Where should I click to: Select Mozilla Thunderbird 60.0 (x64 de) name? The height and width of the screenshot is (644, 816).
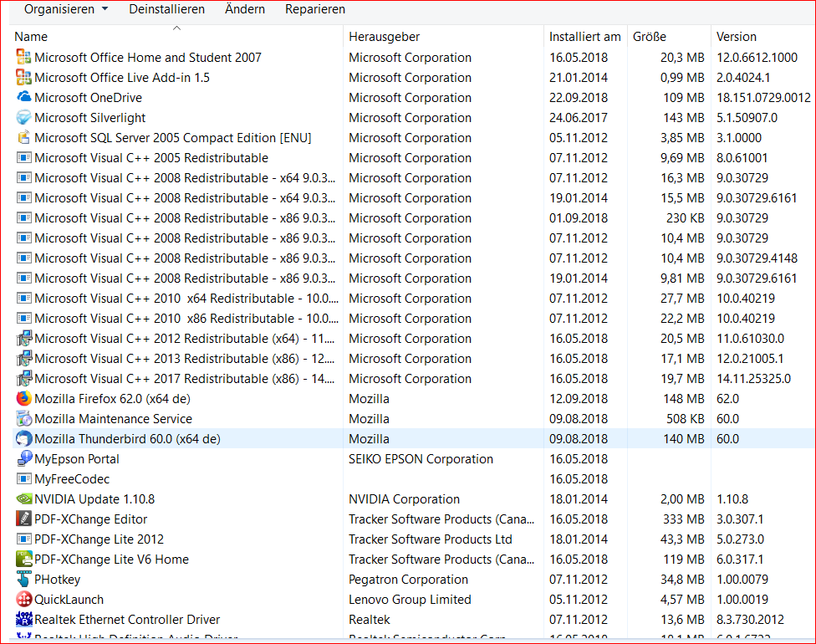[x=127, y=439]
